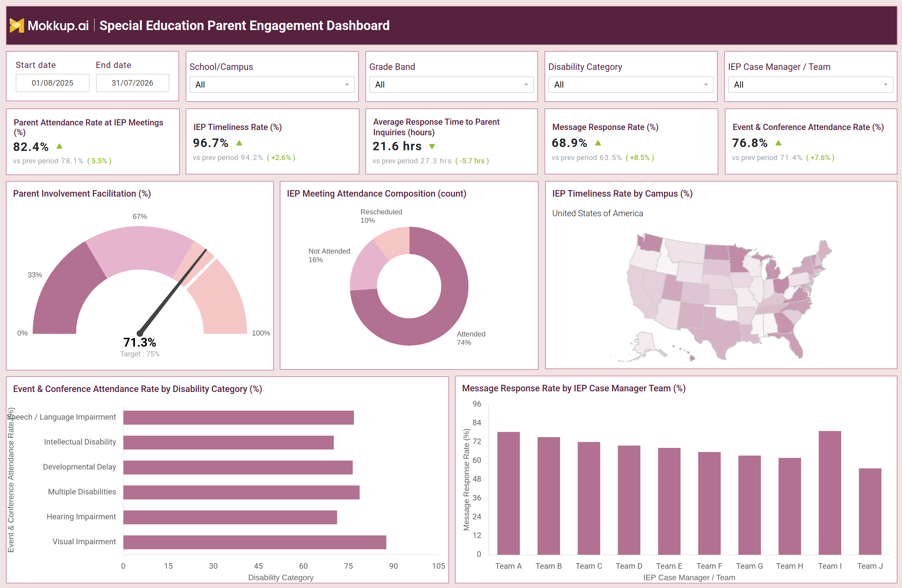
Task: Click the Team G column
Action: pos(750,505)
